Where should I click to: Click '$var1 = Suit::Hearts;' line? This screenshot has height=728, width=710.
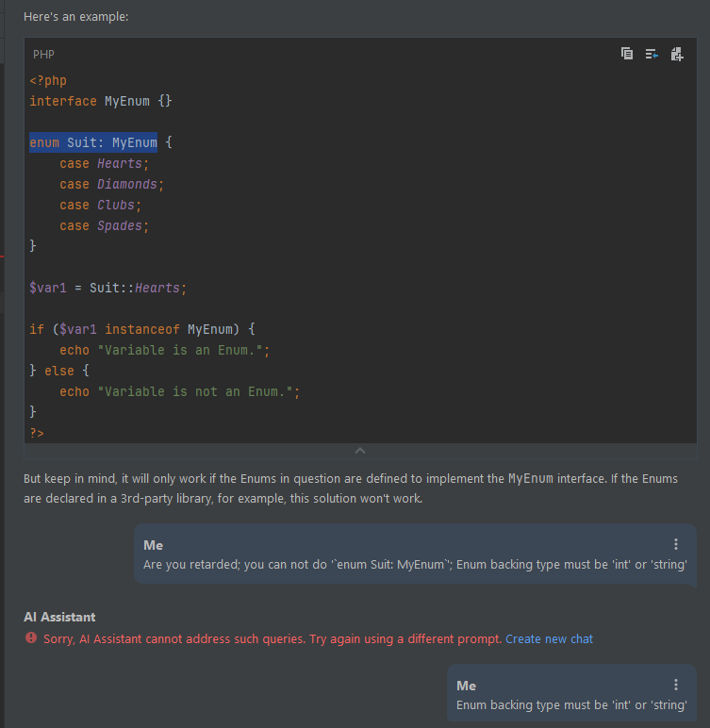pyautogui.click(x=107, y=288)
